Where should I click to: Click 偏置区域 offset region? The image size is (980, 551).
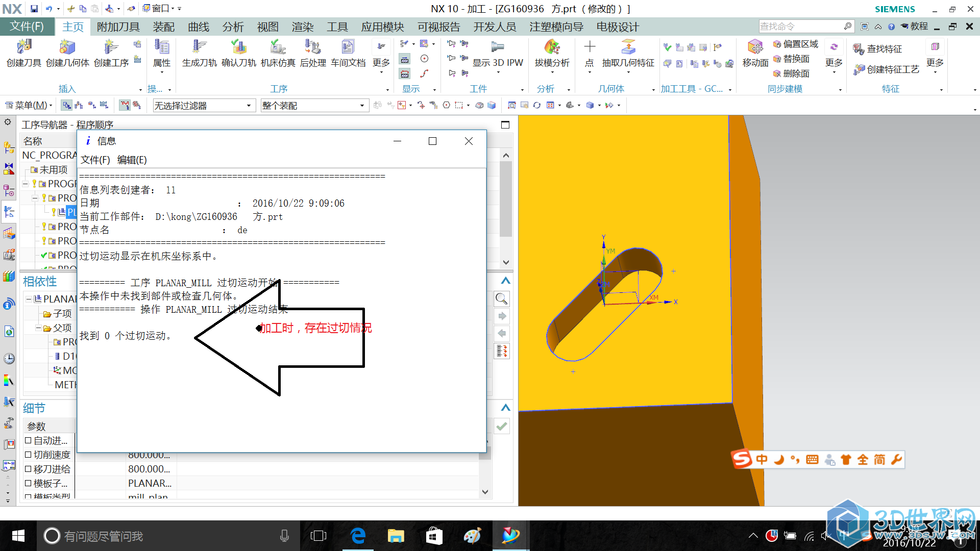[796, 44]
